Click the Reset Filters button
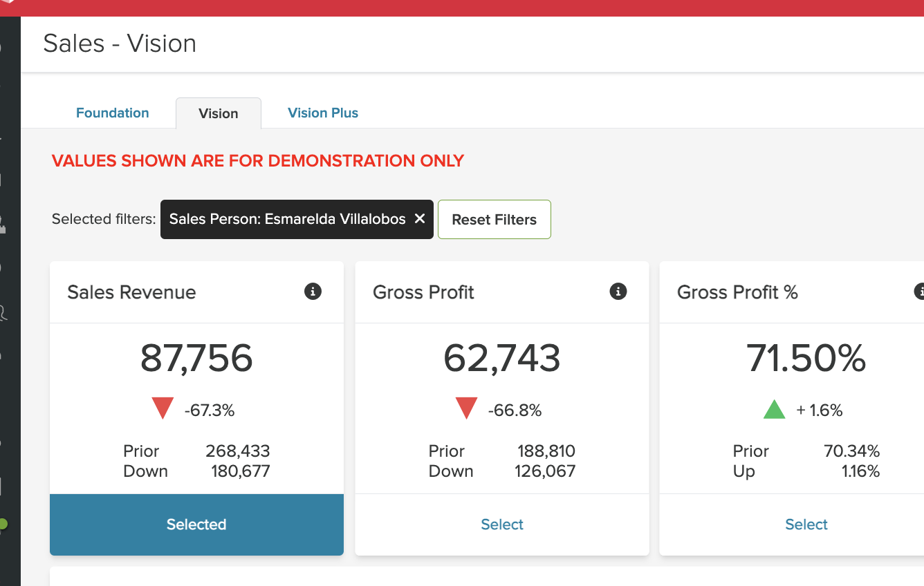This screenshot has height=586, width=924. coord(494,219)
